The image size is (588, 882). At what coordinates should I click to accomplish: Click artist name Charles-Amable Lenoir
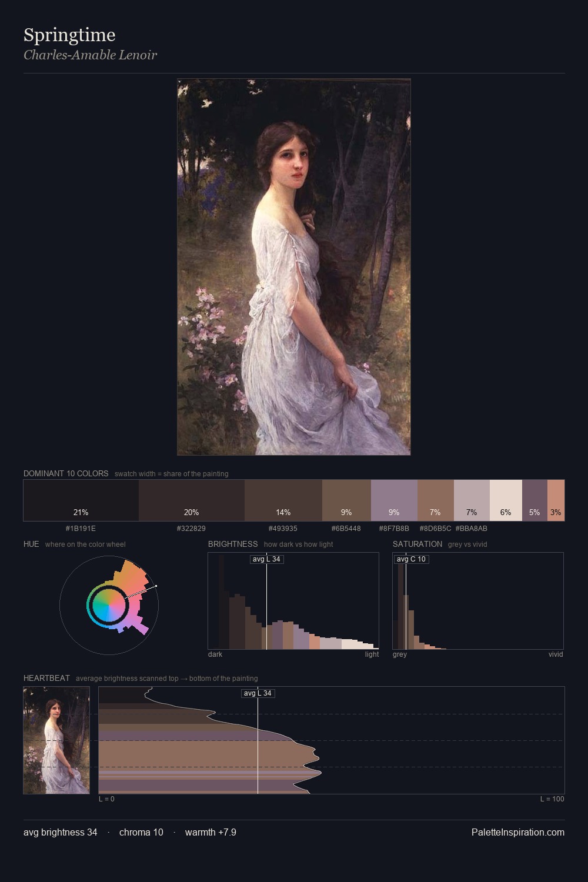click(x=90, y=55)
